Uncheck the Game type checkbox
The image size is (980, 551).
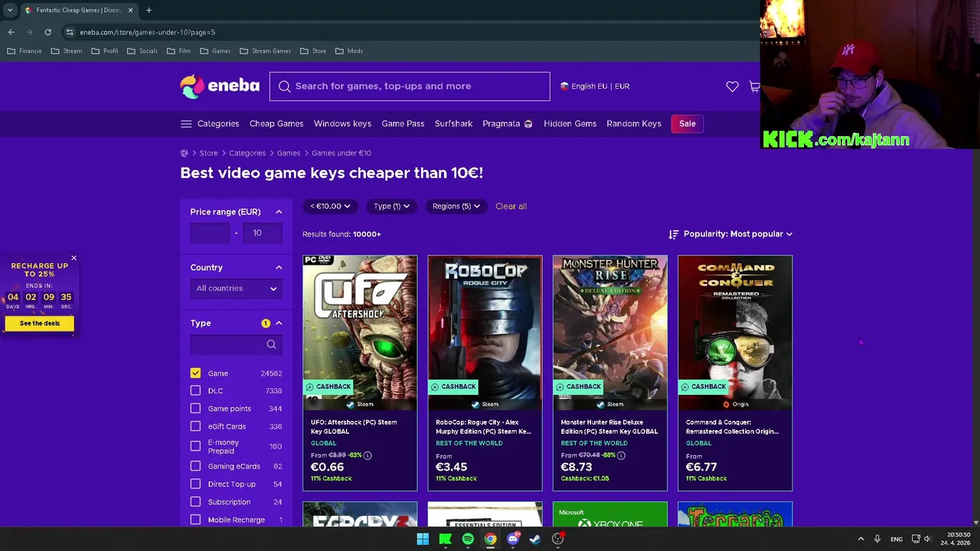[195, 373]
